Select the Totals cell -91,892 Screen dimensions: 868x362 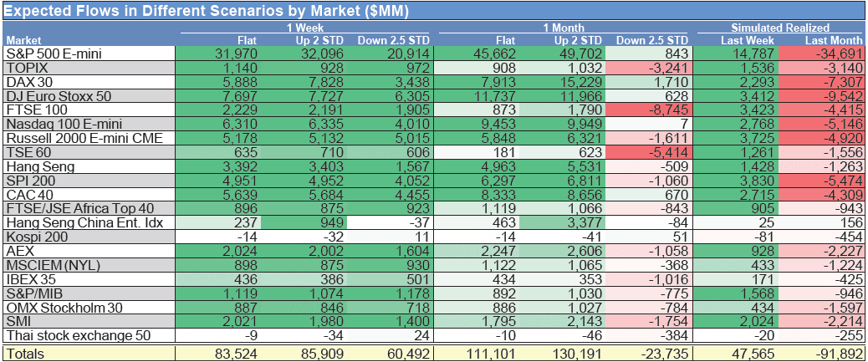[821, 353]
